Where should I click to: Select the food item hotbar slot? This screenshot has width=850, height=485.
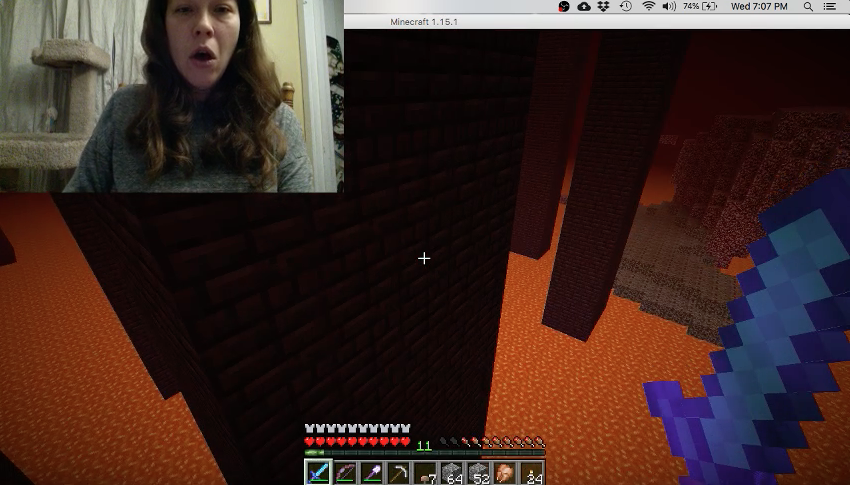(506, 473)
